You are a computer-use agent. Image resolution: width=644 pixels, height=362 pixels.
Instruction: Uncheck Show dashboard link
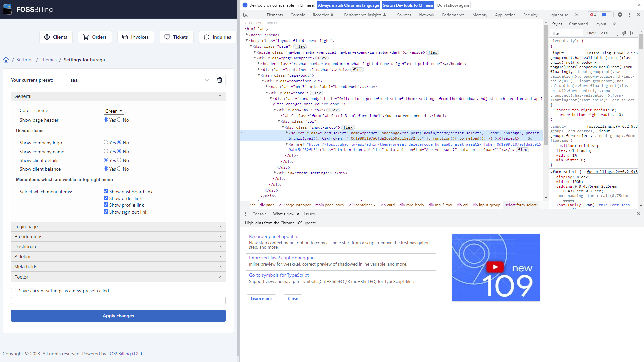[x=106, y=191]
